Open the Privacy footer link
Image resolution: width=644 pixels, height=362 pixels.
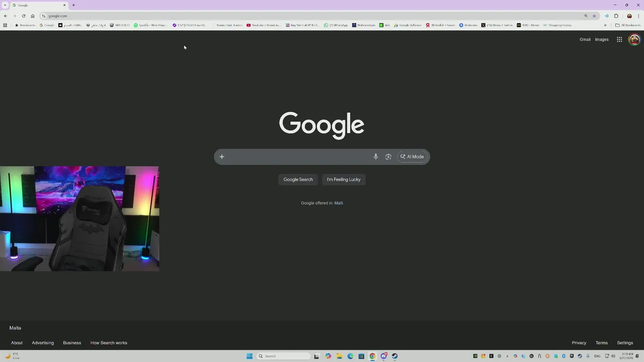pyautogui.click(x=579, y=343)
